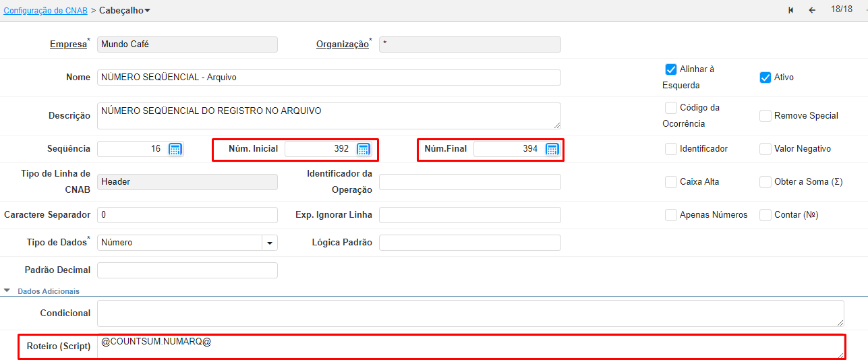Click the Padrão Decimal label
The height and width of the screenshot is (362, 868).
pos(57,270)
